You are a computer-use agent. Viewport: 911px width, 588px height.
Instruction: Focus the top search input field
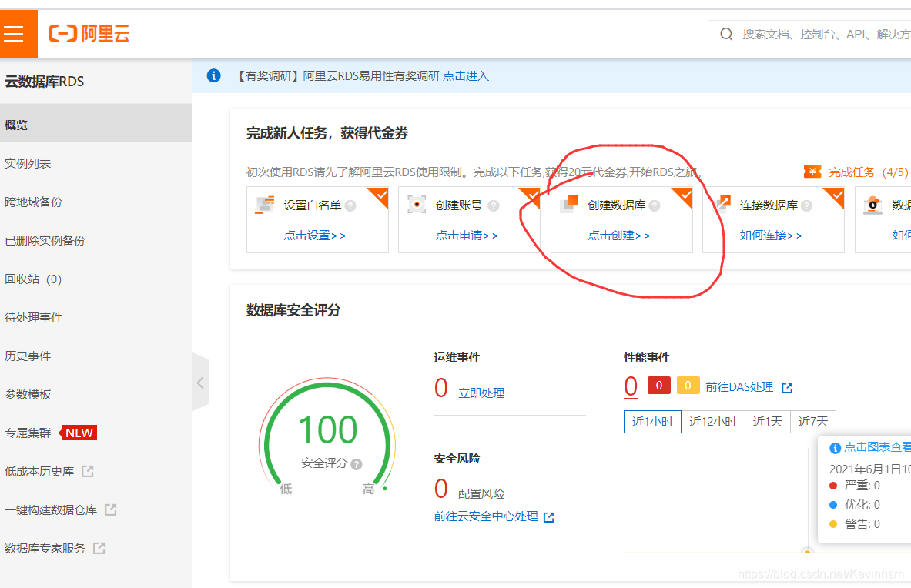click(809, 34)
